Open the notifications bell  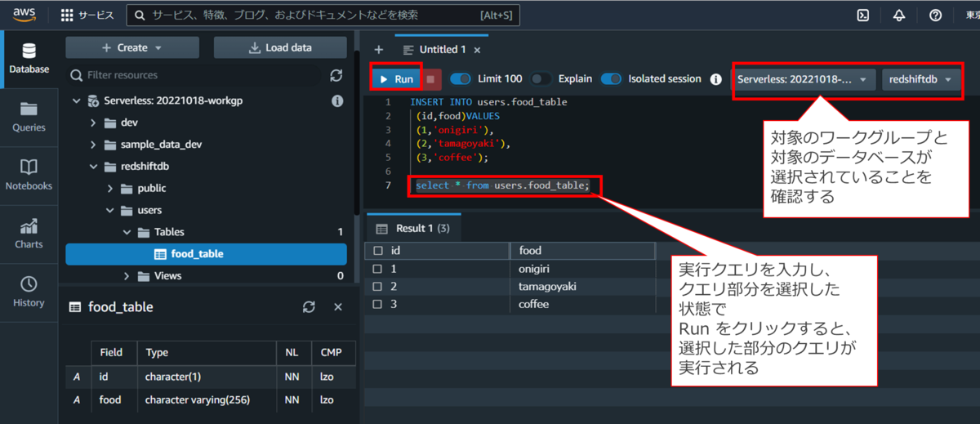click(899, 15)
